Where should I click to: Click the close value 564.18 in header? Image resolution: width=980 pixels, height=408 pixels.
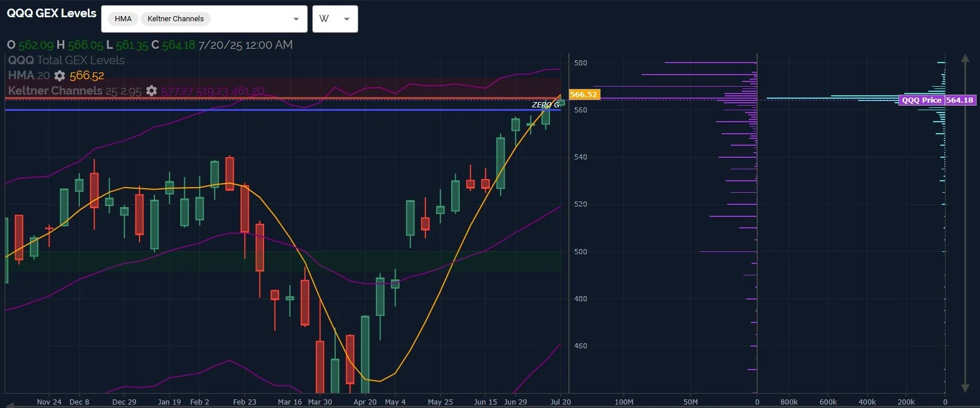[179, 45]
